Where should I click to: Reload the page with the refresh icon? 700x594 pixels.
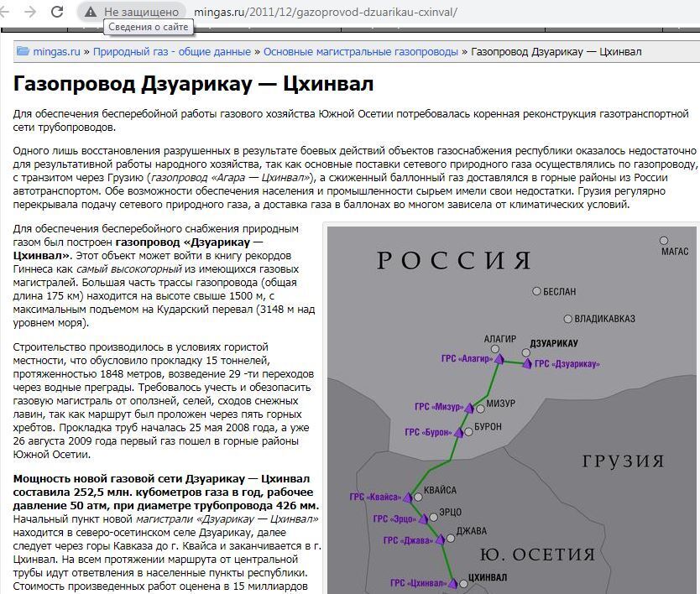tap(57, 12)
